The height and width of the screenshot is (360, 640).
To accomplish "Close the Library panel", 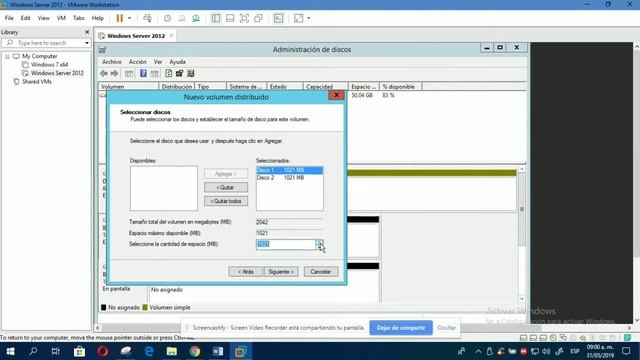I will [x=87, y=32].
